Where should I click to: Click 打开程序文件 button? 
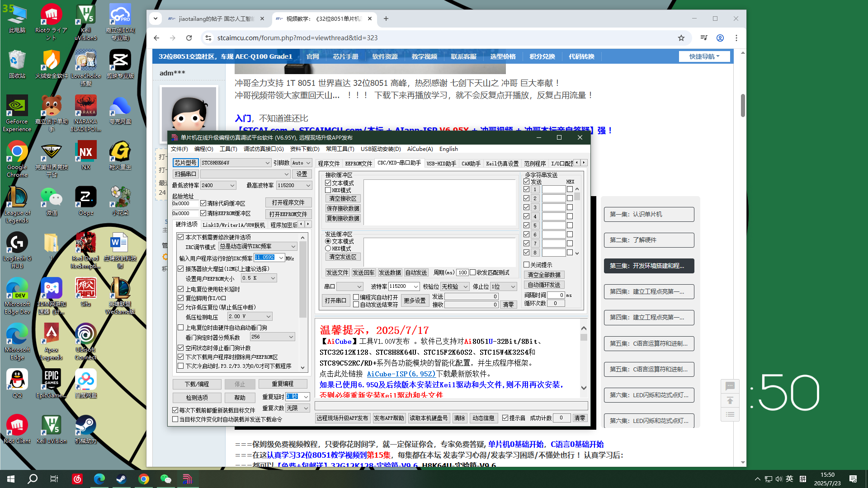tap(288, 202)
